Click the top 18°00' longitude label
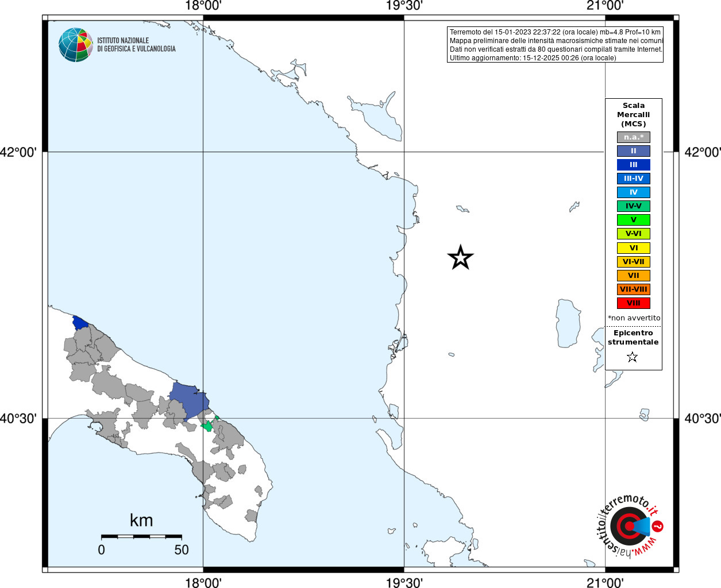The image size is (721, 588). 203,6
